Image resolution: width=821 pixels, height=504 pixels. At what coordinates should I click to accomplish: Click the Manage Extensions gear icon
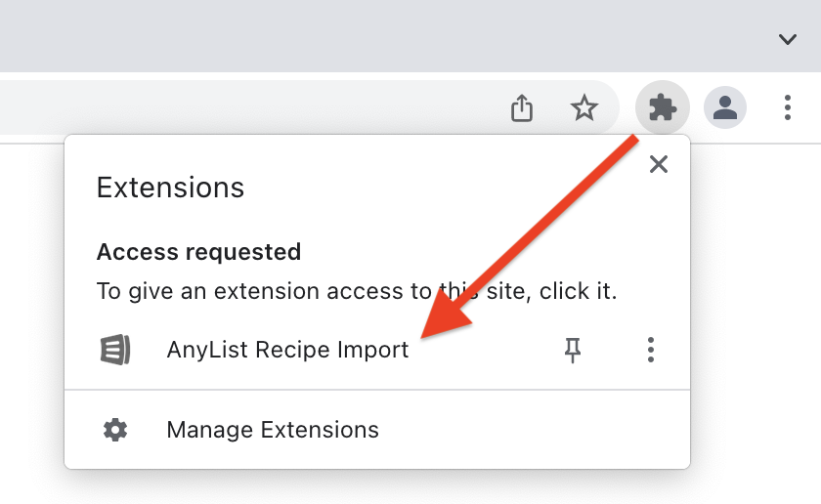point(115,430)
